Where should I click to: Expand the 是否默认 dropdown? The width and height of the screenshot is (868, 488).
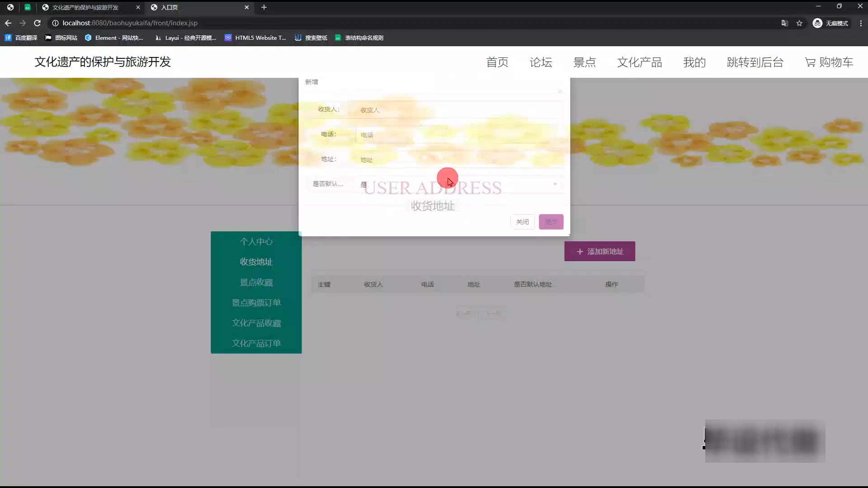coord(459,184)
